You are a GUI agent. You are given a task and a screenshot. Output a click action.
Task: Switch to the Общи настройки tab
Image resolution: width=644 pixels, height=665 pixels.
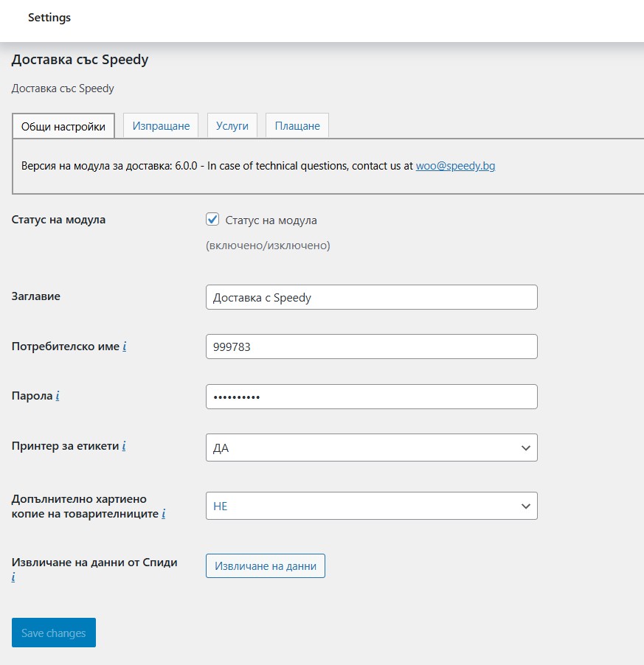[63, 126]
